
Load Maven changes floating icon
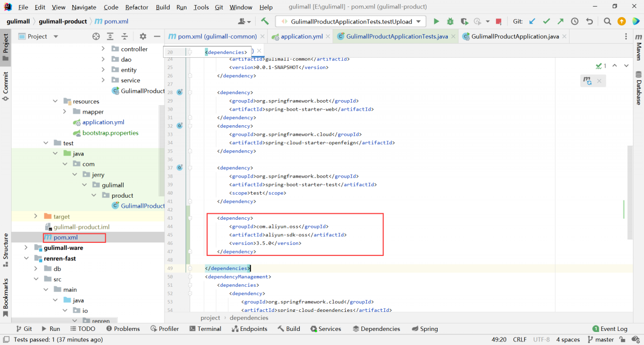click(587, 80)
